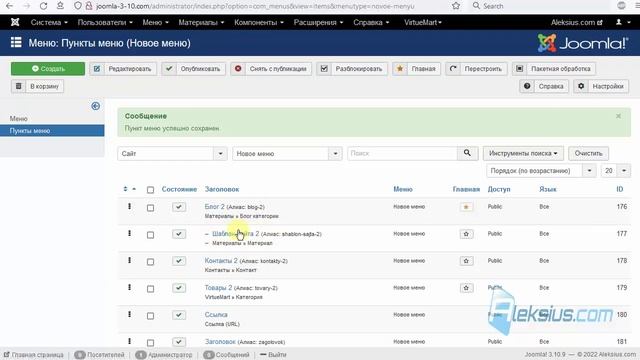Toggle published status of Контакты 2
This screenshot has width=640, height=360.
[x=179, y=261]
